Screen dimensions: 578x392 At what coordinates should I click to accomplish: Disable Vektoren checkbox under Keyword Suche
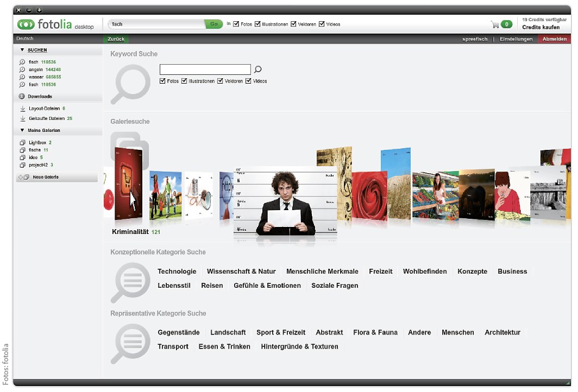220,81
